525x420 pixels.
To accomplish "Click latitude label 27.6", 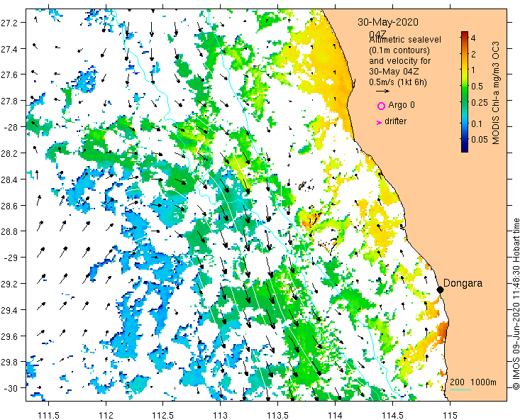I will [x=9, y=74].
